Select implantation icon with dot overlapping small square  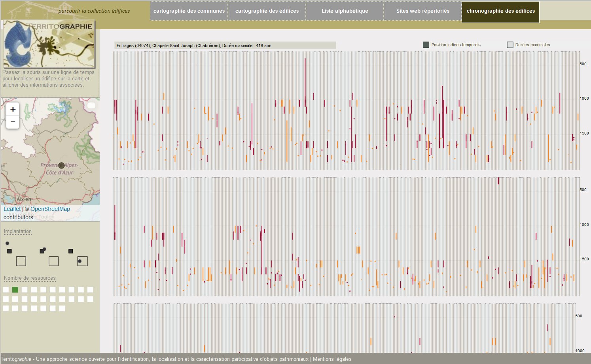coord(49,256)
